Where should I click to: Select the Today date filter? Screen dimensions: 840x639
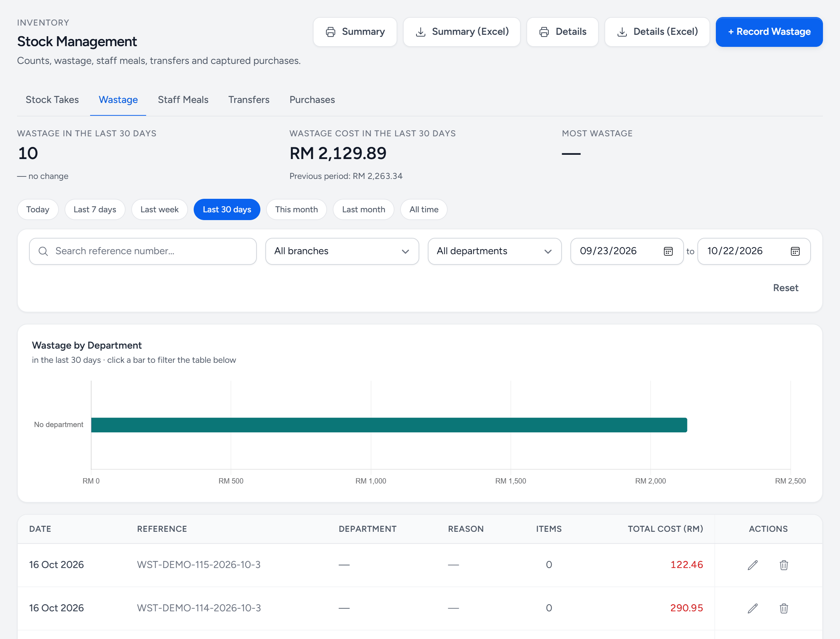pyautogui.click(x=38, y=209)
